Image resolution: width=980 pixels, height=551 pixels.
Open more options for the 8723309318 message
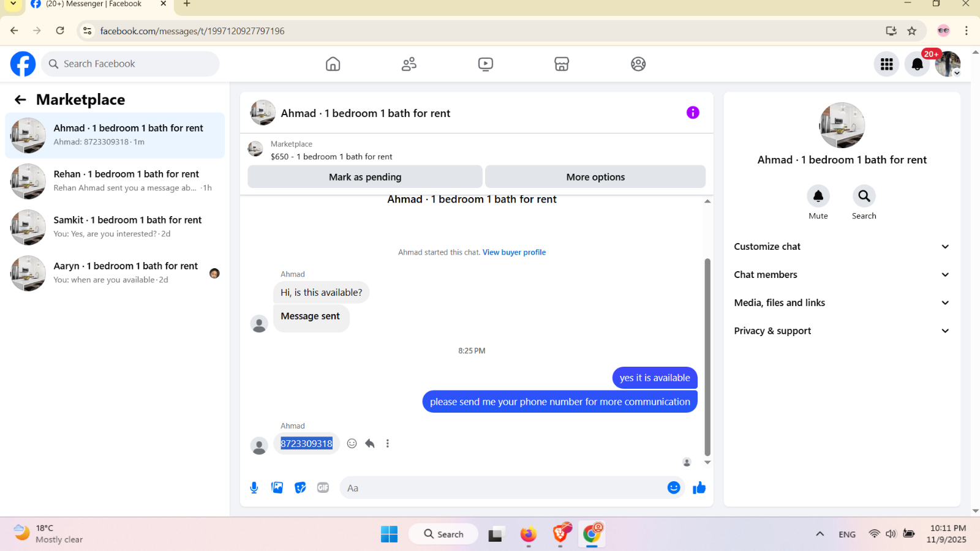[x=388, y=443]
